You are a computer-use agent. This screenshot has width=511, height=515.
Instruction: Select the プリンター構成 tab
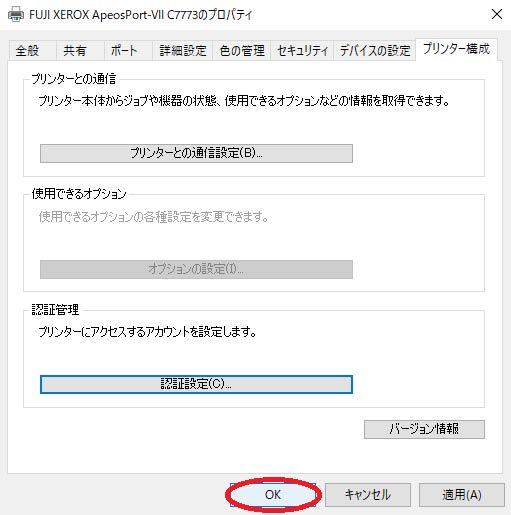(x=456, y=49)
